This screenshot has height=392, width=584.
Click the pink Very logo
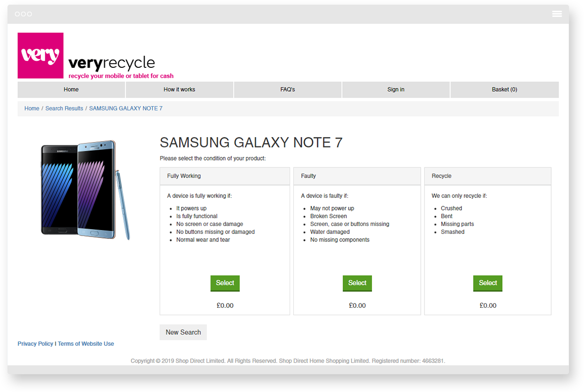(41, 56)
